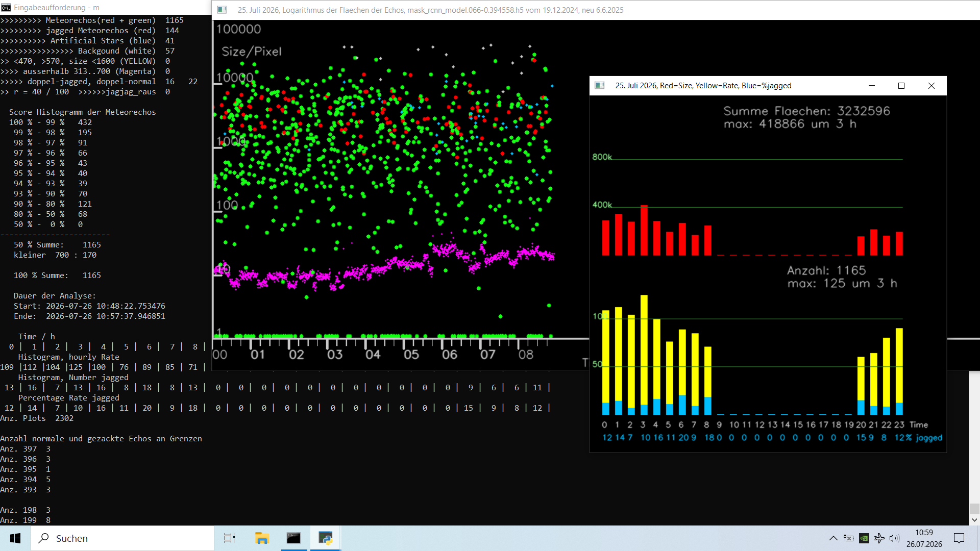Open the Windows Start menu

[15, 538]
